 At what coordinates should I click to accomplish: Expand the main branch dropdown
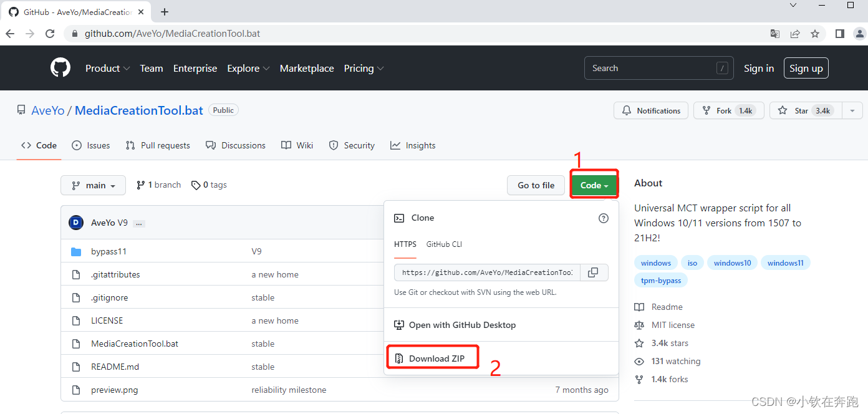(x=94, y=185)
